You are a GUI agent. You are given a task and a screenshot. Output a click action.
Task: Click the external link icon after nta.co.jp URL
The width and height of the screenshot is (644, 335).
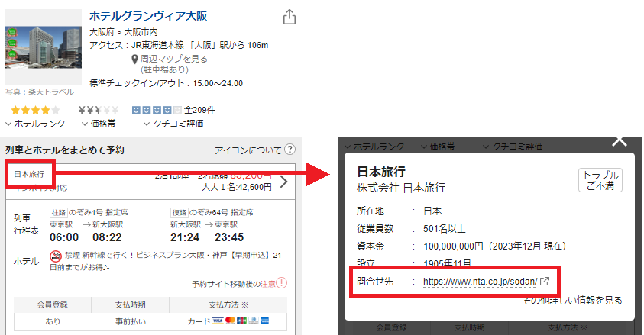coord(544,281)
